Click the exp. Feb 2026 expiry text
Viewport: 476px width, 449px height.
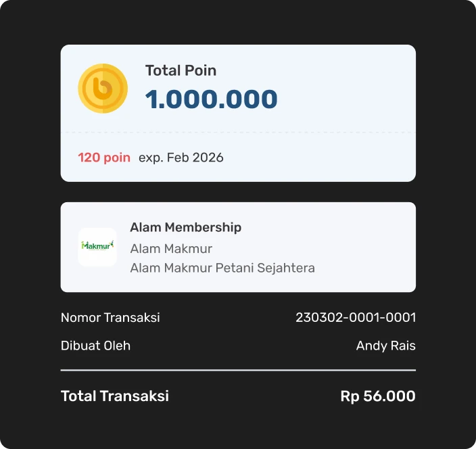(x=181, y=158)
